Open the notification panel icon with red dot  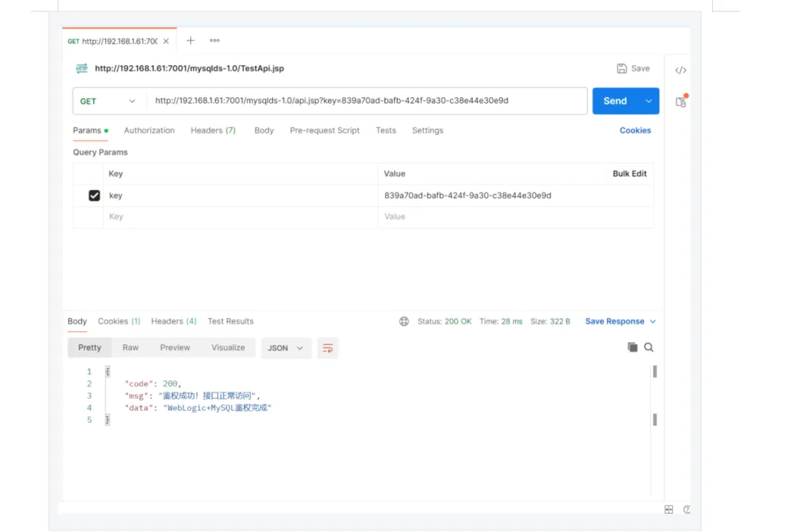click(x=681, y=101)
